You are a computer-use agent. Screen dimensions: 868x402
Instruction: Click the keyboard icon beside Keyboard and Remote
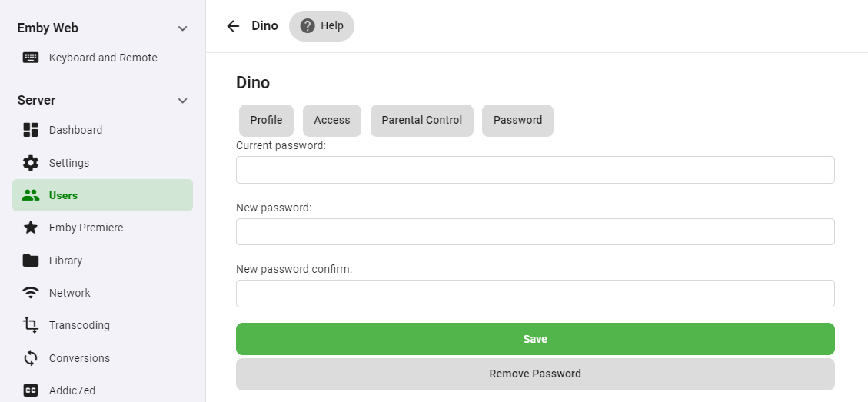point(31,58)
